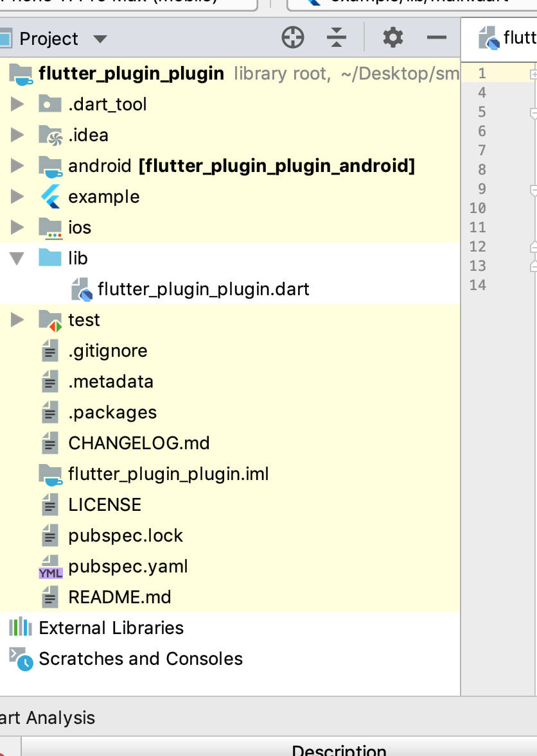Click the file icon beside LICENSE
537x756 pixels.
50,505
